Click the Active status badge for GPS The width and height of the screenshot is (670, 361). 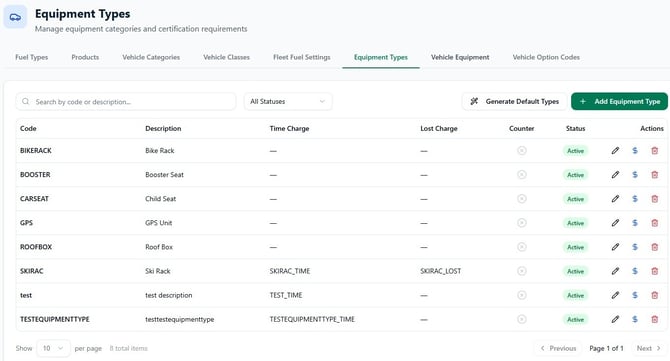coord(576,223)
